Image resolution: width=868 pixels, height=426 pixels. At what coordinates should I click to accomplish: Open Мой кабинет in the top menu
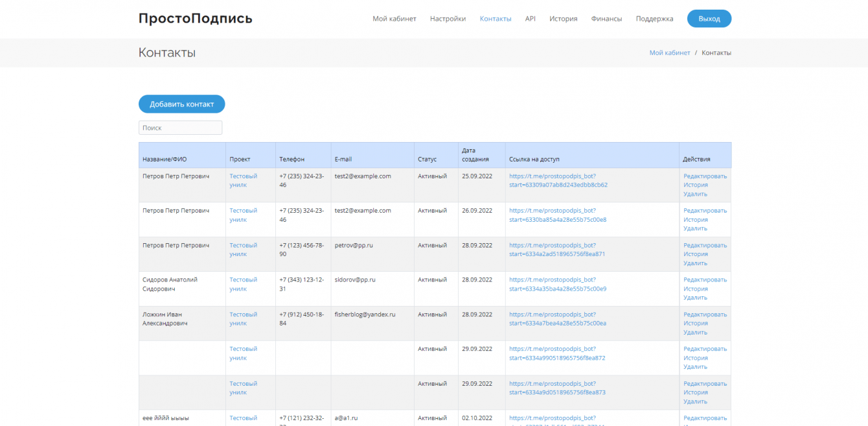pyautogui.click(x=394, y=19)
